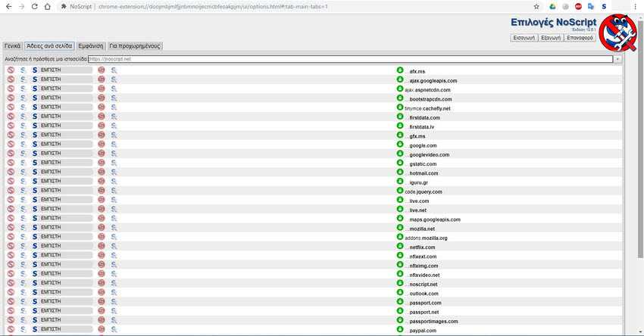Click the passport.net domain label

[424, 313]
